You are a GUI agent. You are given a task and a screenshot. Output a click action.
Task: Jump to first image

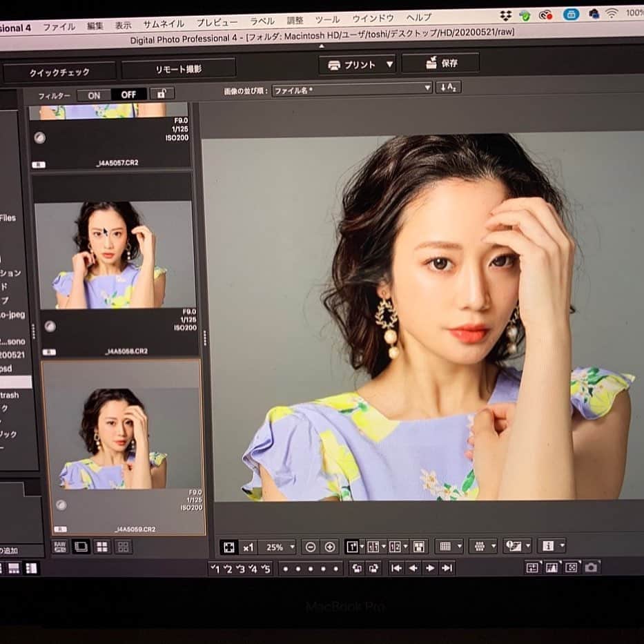(x=396, y=568)
